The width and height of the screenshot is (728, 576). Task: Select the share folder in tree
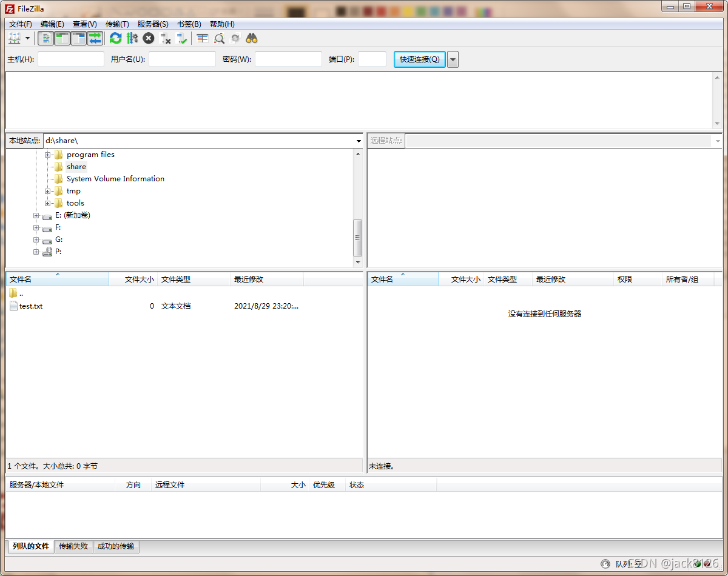pyautogui.click(x=76, y=167)
